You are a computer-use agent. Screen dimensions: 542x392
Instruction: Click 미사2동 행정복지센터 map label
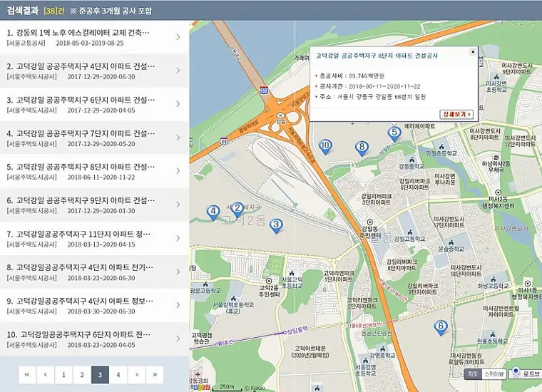point(498,202)
